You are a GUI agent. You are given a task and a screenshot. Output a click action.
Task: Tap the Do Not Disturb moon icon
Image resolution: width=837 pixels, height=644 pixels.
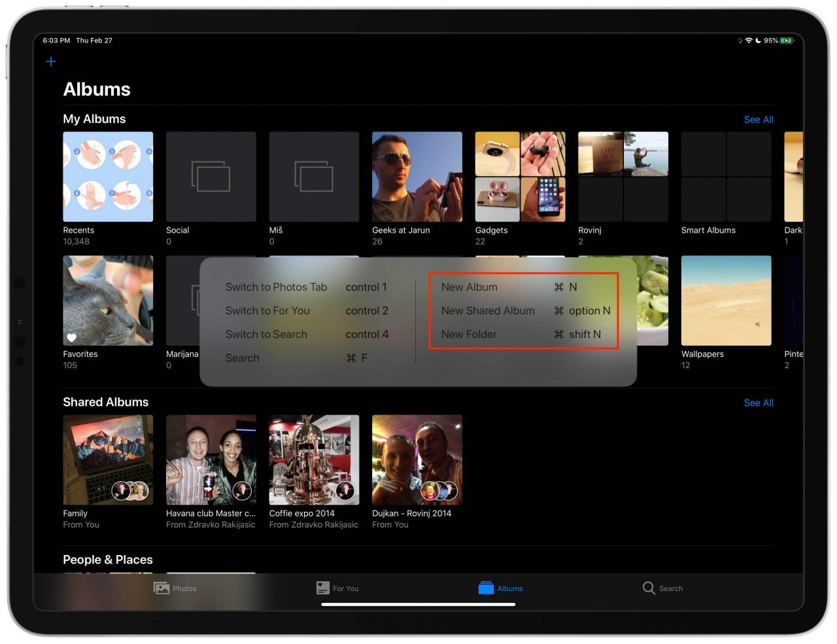pyautogui.click(x=758, y=41)
